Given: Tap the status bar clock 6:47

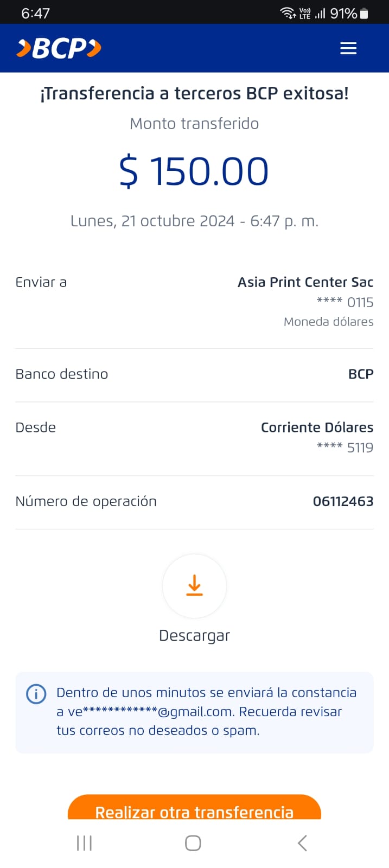Looking at the screenshot, I should (36, 13).
